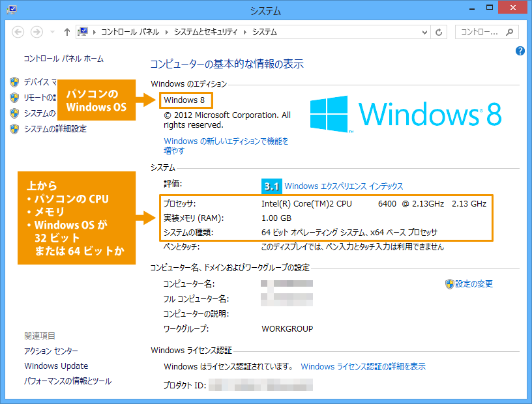Open コントロール パネル ホーム

pos(63,59)
